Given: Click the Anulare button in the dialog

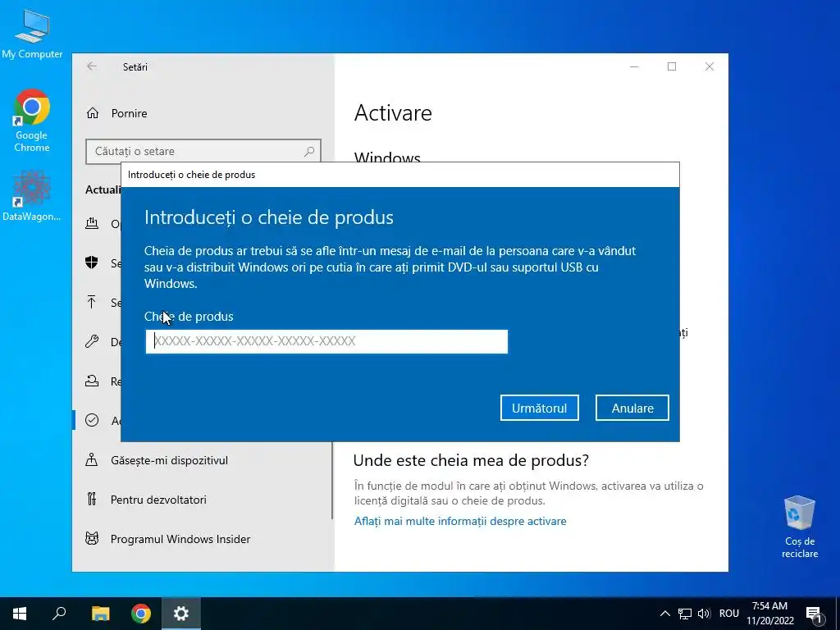Looking at the screenshot, I should 632,408.
